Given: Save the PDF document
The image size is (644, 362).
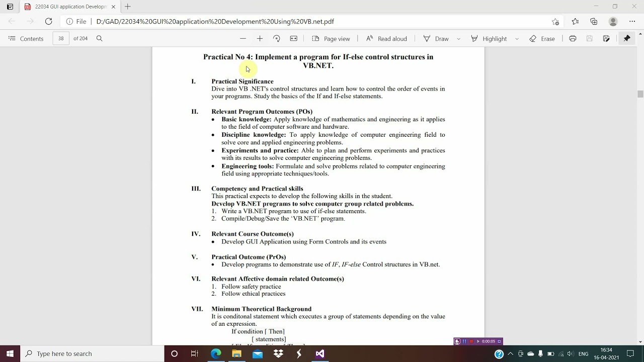Looking at the screenshot, I should click(590, 39).
